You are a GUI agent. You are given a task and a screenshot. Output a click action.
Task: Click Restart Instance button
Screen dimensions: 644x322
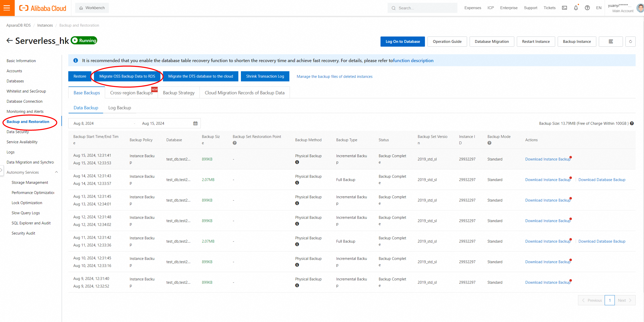(536, 42)
